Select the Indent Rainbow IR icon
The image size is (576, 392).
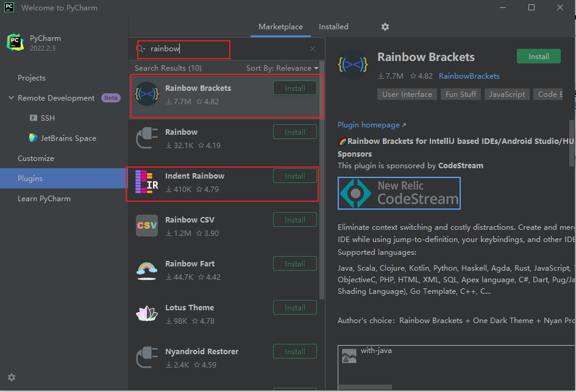pyautogui.click(x=147, y=182)
